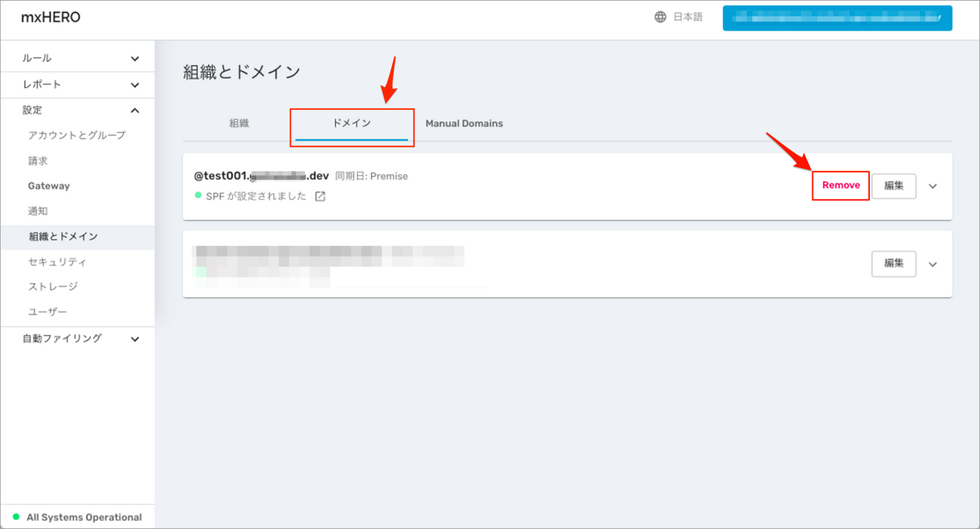
Task: Click the All Systems Operational status indicator
Action: (x=78, y=517)
